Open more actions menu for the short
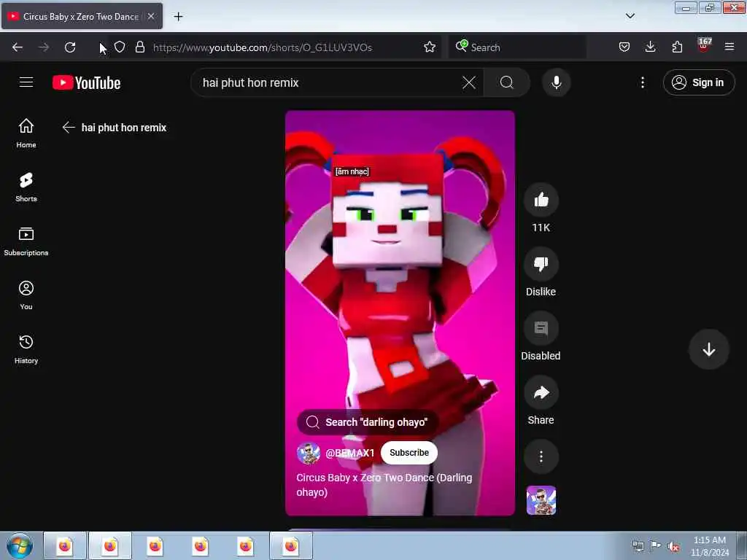The height and width of the screenshot is (560, 747). [541, 456]
